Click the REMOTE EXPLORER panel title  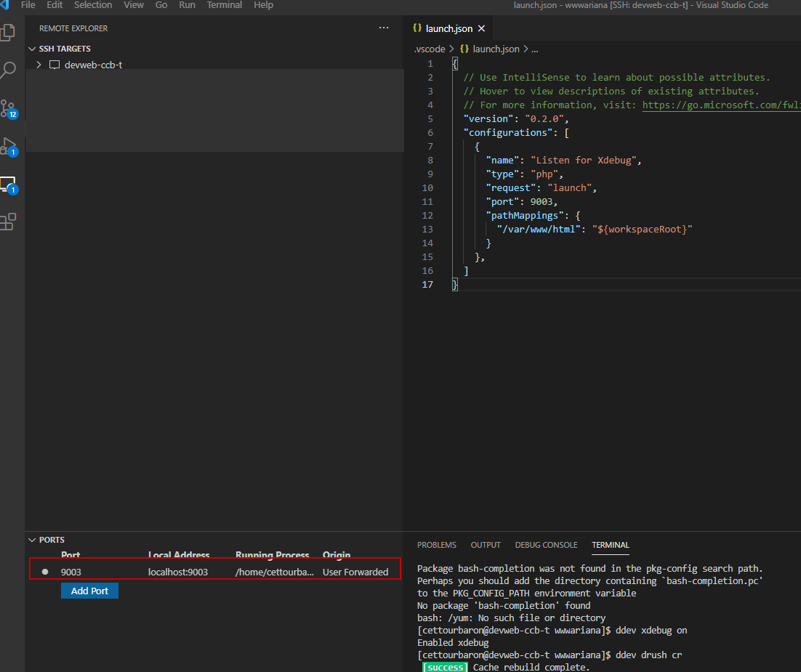73,28
